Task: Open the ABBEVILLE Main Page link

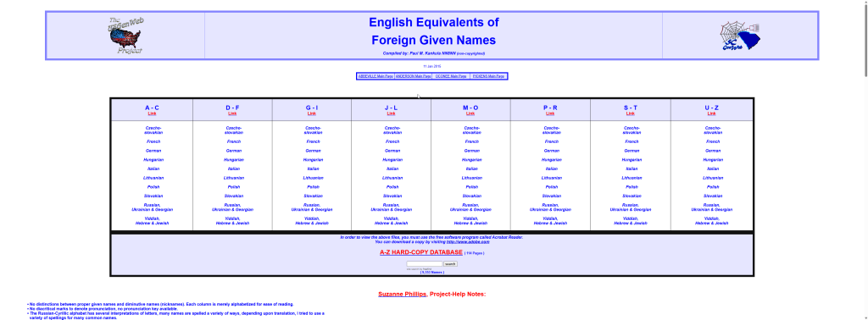Action: (x=376, y=75)
